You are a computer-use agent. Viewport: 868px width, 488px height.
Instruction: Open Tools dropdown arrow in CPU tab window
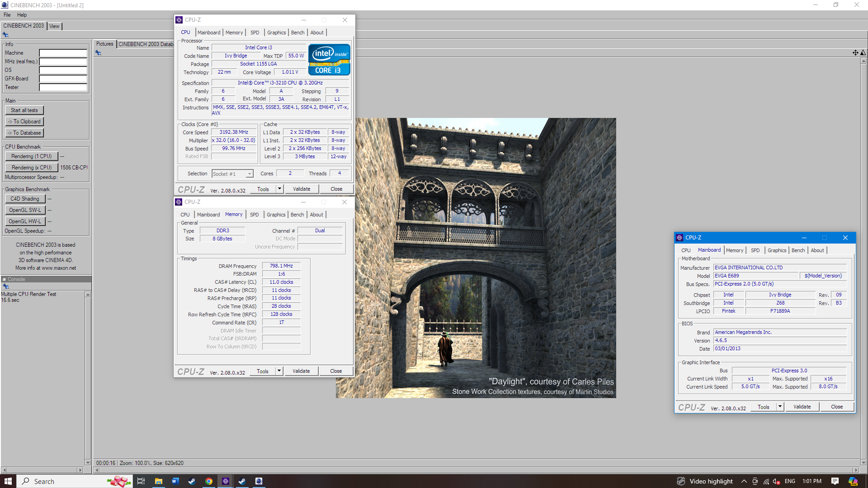(x=279, y=189)
